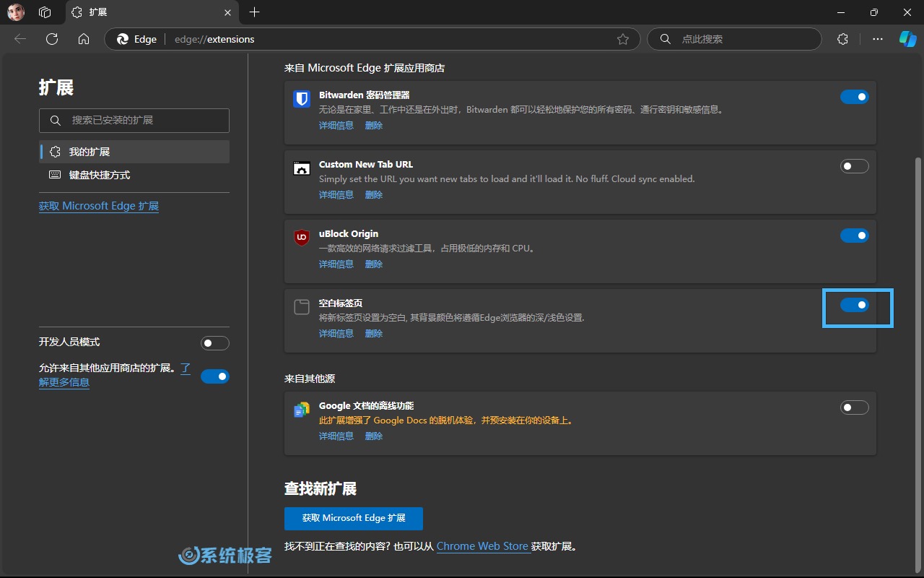Viewport: 924px width, 578px height.
Task: Turn on 开发人员模式 switch
Action: (215, 342)
